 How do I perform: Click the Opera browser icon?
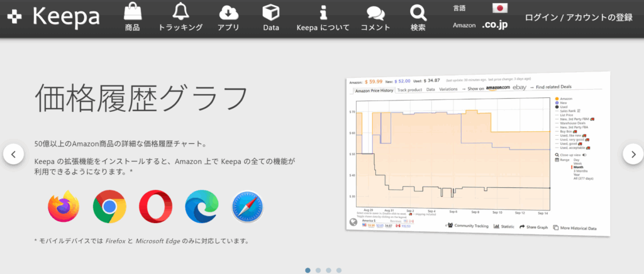[x=155, y=205]
